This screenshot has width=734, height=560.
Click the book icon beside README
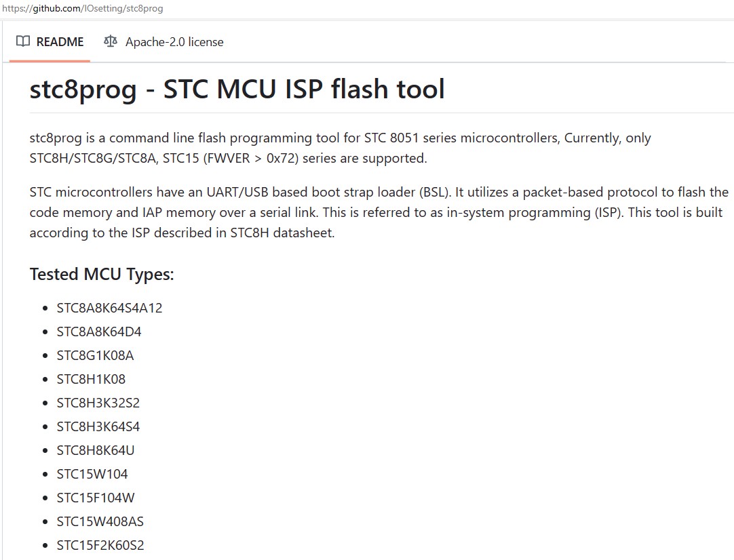[x=23, y=41]
